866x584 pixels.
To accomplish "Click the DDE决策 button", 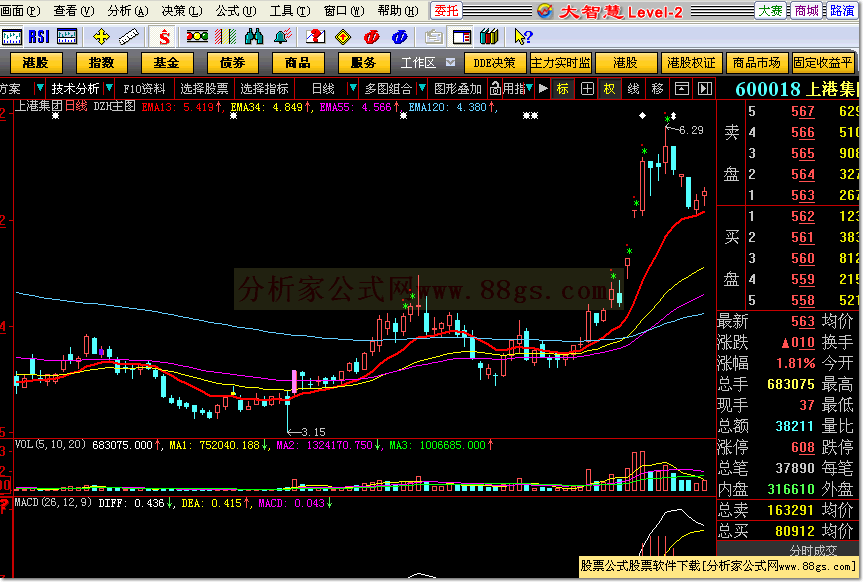I will (494, 63).
